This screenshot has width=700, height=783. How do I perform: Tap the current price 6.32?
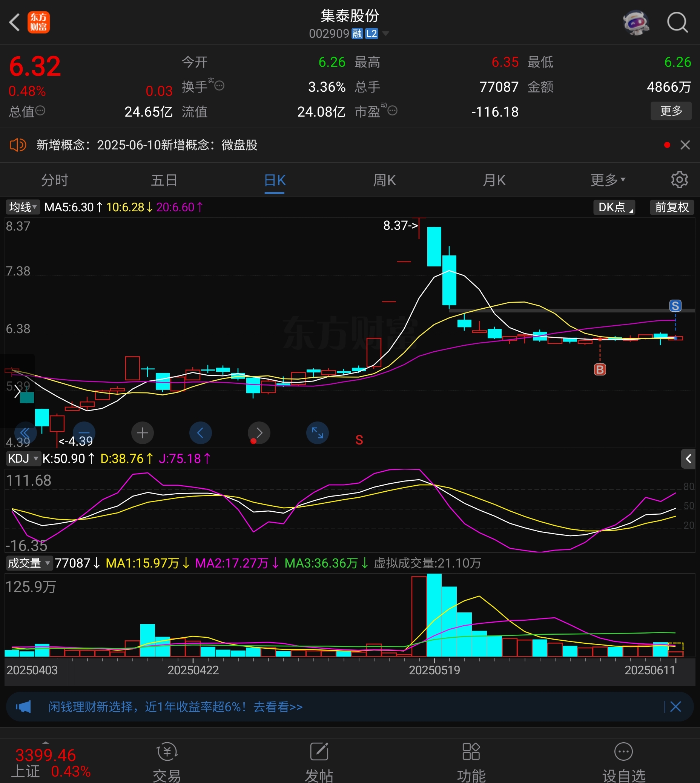click(x=35, y=66)
